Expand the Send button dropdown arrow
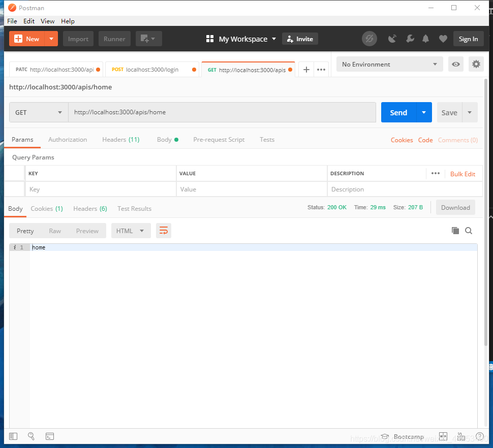 [424, 112]
